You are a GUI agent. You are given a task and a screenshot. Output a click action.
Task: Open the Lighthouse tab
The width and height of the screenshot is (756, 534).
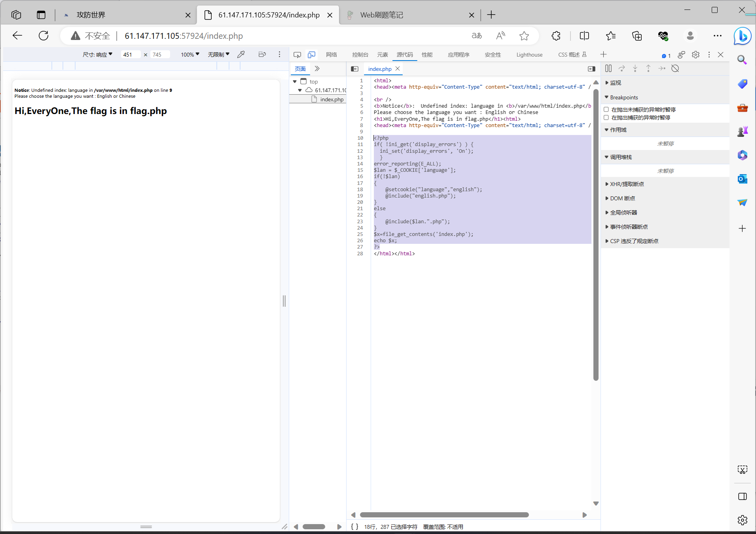pos(529,55)
